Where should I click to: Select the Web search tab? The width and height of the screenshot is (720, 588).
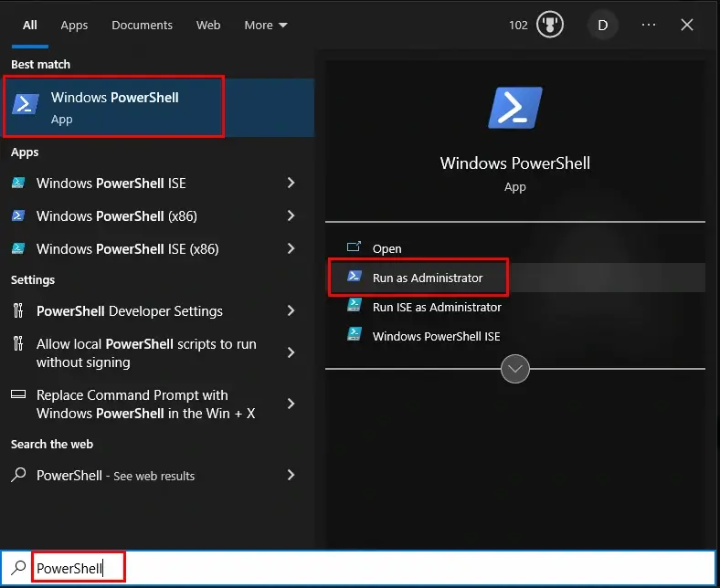pos(208,25)
